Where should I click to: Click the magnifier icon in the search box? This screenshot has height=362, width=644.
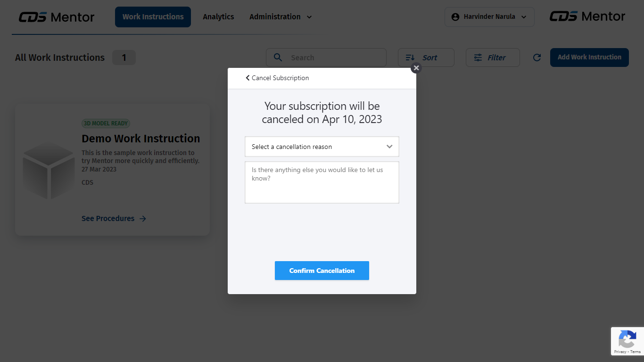pyautogui.click(x=278, y=58)
